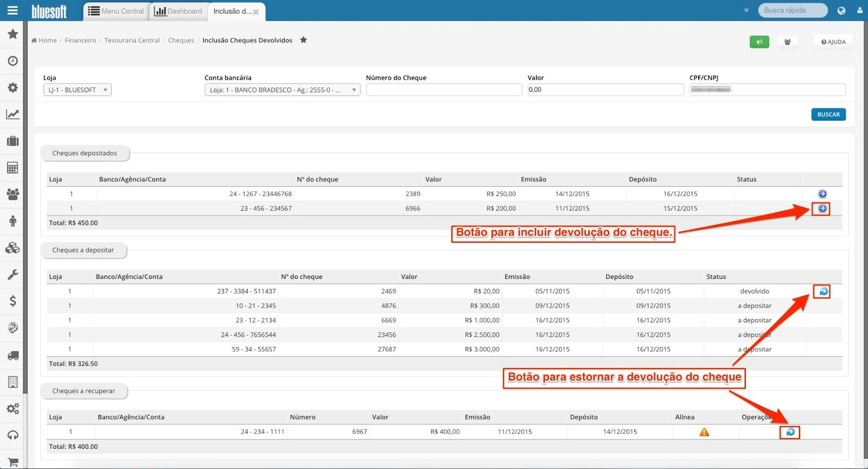Click the users group icon near Ajuda

pos(787,42)
